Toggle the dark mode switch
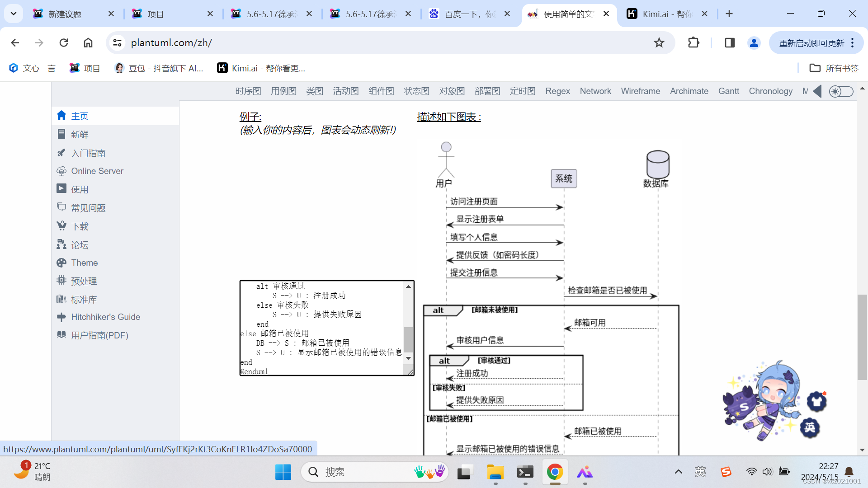 (841, 91)
